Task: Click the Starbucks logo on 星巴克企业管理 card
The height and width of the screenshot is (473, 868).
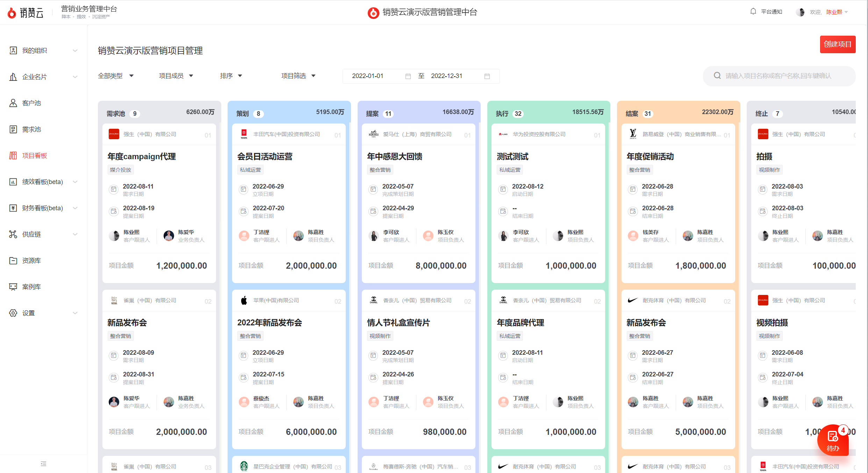Action: (x=244, y=466)
